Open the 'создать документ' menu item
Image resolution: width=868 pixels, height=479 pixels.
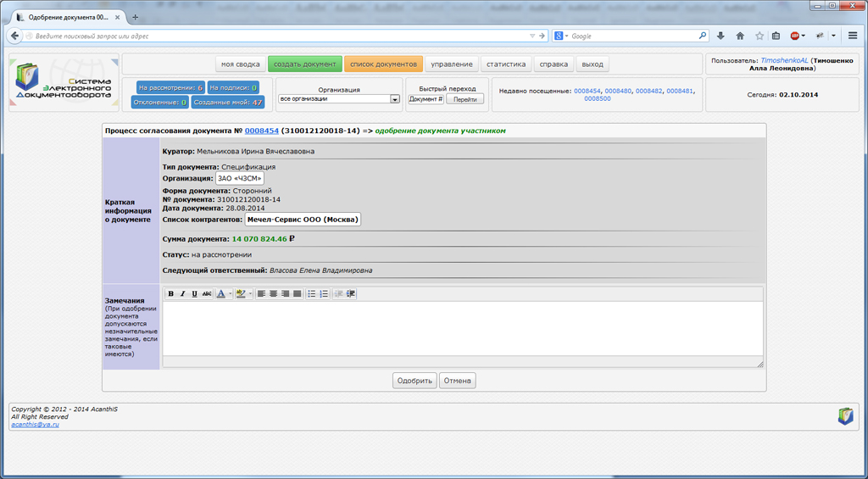point(305,64)
